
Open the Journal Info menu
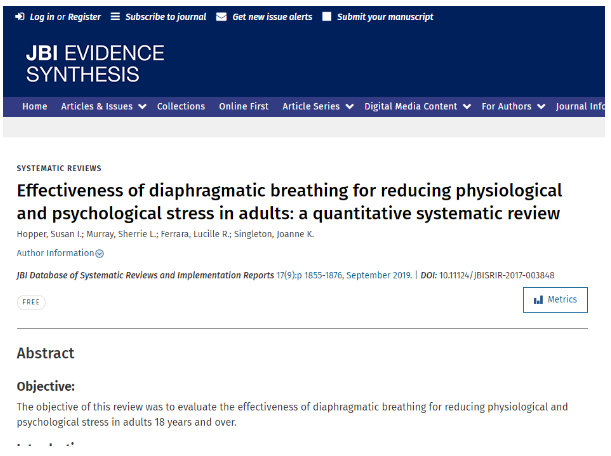tap(581, 107)
